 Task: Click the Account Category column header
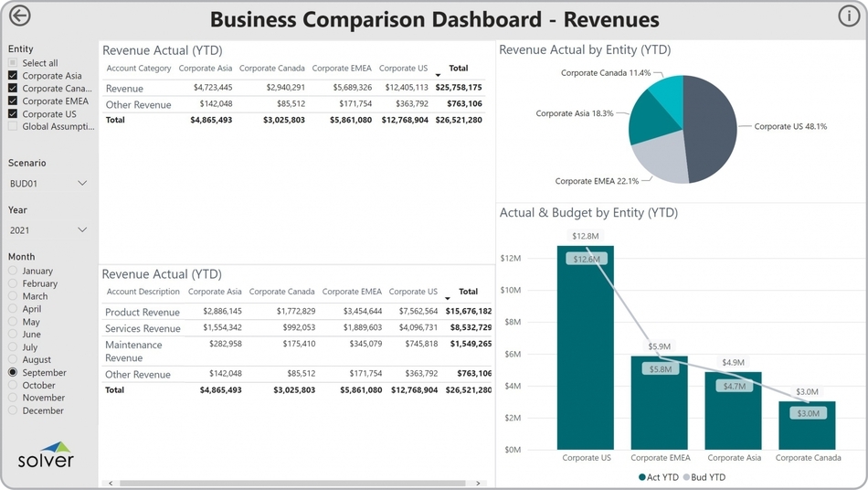139,69
